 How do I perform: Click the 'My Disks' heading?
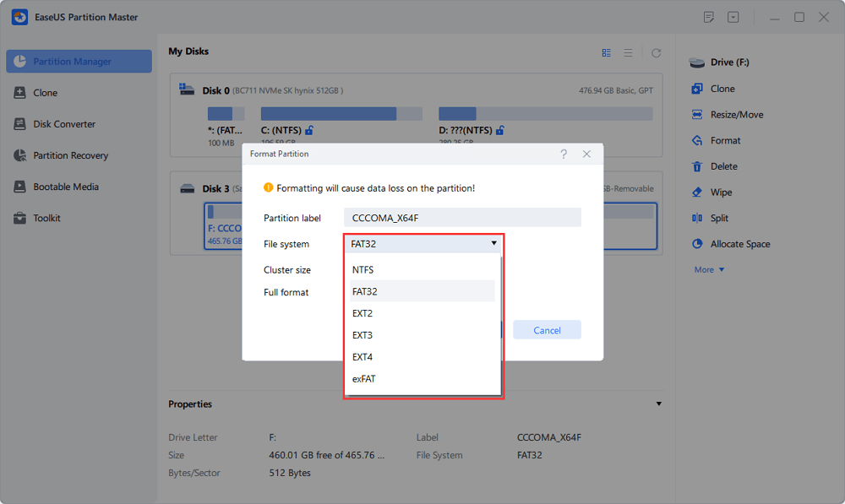[188, 51]
